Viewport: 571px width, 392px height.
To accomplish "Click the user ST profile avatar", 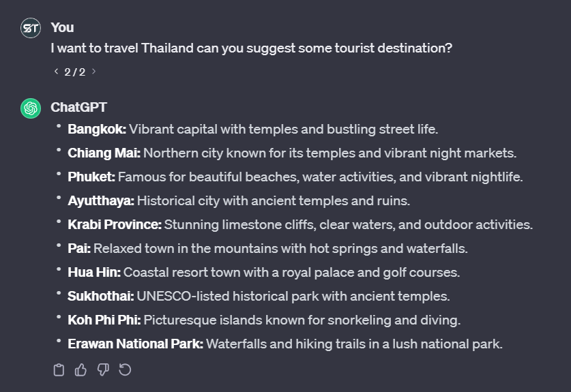I will click(31, 28).
